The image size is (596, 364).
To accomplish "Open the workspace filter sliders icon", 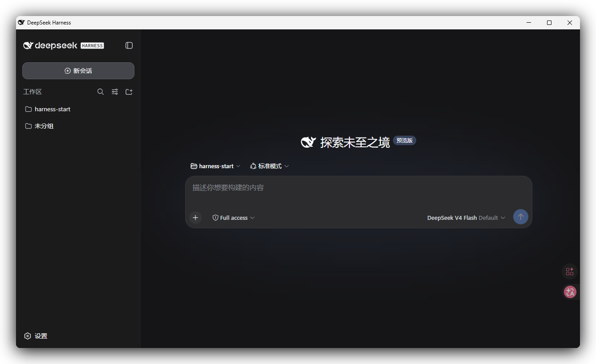I will point(115,92).
